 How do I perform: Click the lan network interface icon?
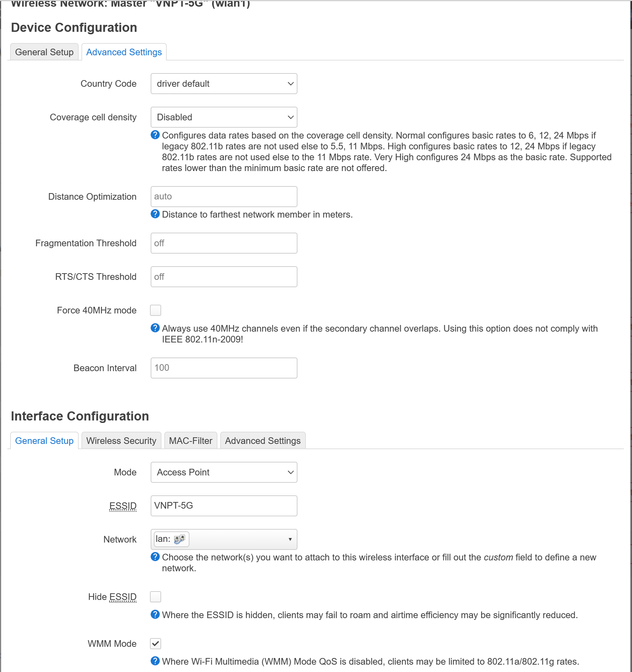pos(179,539)
